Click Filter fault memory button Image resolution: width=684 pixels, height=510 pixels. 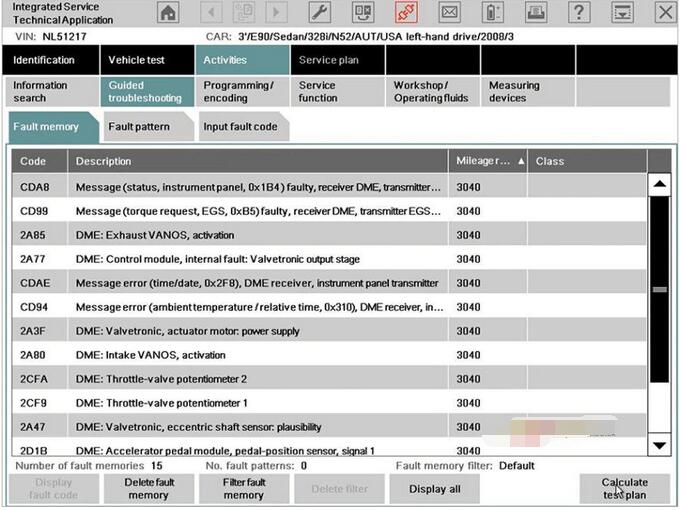click(244, 489)
